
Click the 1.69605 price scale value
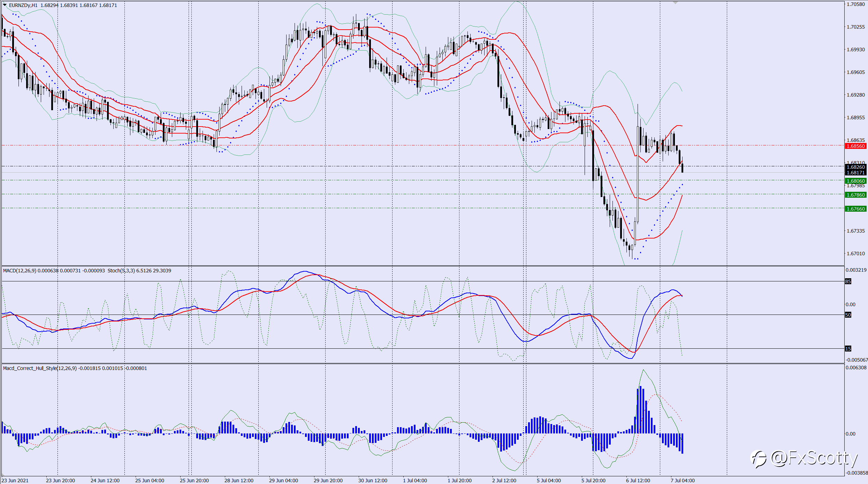[x=856, y=72]
